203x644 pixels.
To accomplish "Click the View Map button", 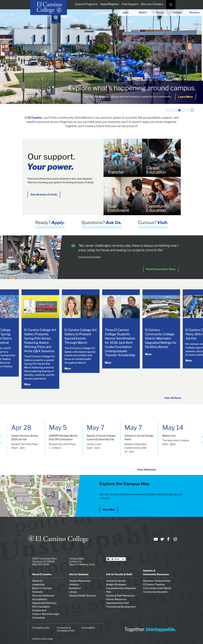I will 109,510.
